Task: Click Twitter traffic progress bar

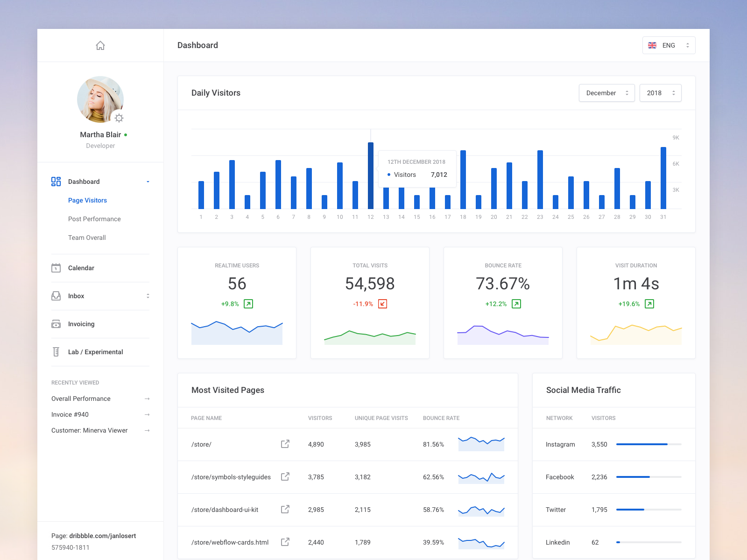Action: pos(649,510)
